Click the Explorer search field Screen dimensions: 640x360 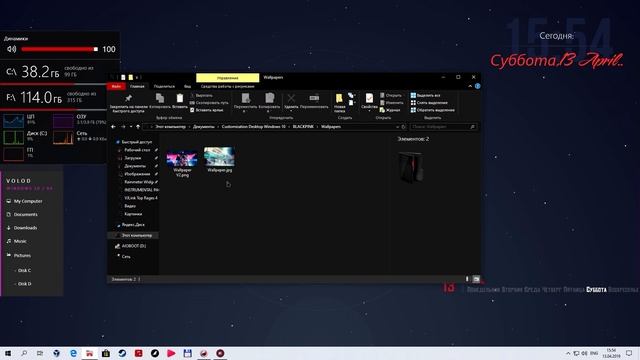click(x=443, y=127)
